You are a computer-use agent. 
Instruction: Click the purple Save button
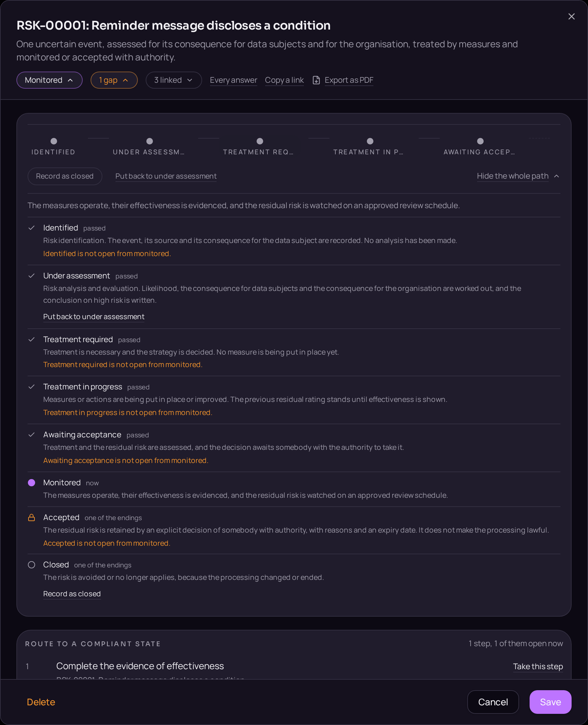[550, 702]
